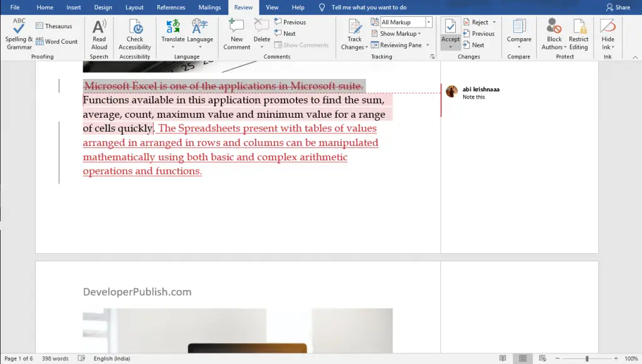
Task: Expand Show Markup menu
Action: [x=396, y=34]
